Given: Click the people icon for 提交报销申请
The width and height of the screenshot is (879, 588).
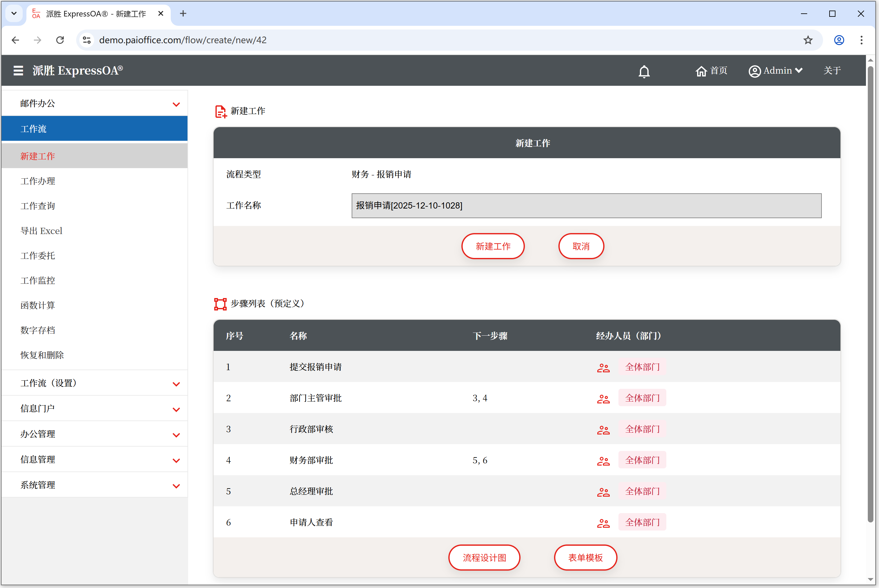Looking at the screenshot, I should click(603, 367).
